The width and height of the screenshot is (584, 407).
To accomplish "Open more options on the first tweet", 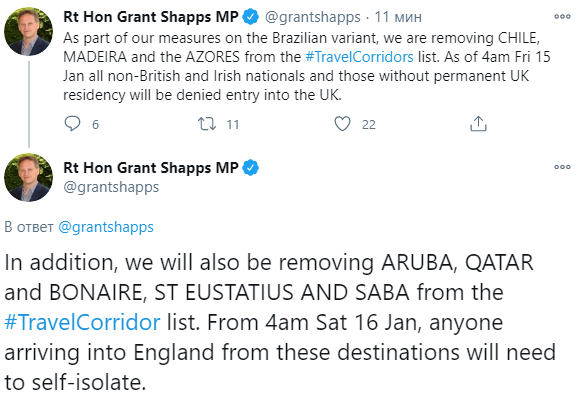I will click(x=562, y=16).
